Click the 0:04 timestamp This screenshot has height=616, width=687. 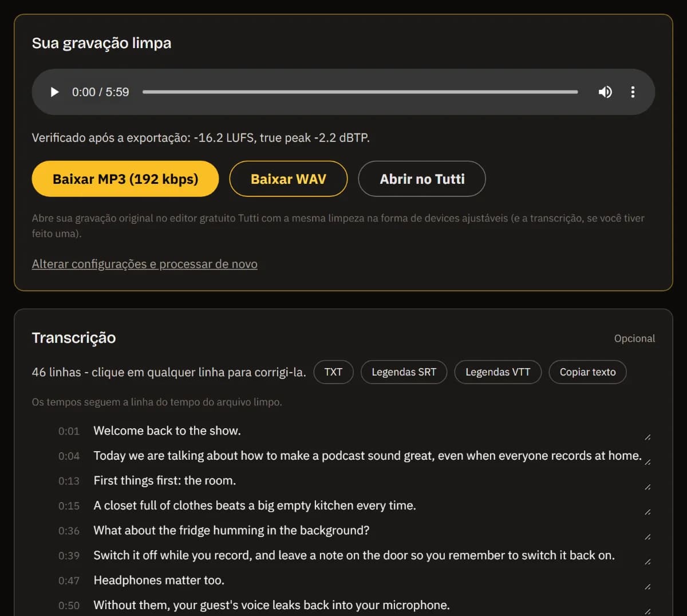[69, 456]
